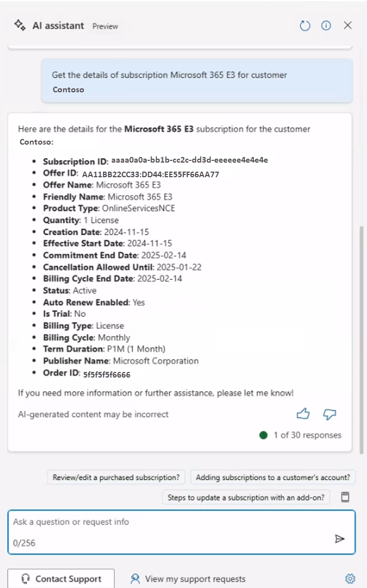Click the clipboard icon beside suggestions
The image size is (367, 588).
[346, 497]
